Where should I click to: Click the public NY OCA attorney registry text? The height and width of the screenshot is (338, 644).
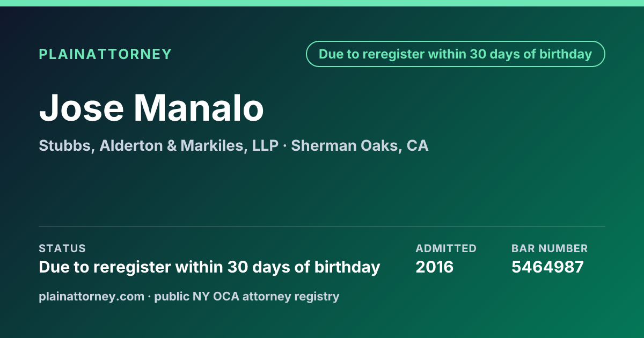pos(247,297)
